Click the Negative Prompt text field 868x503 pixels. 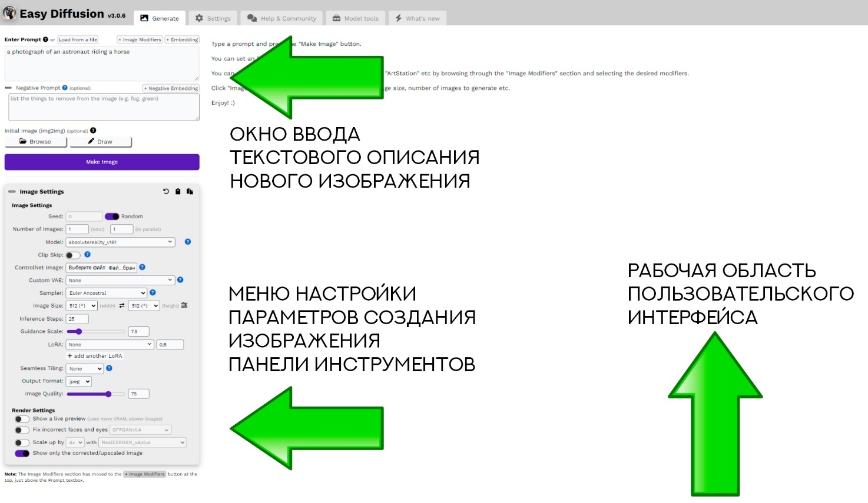[x=104, y=106]
